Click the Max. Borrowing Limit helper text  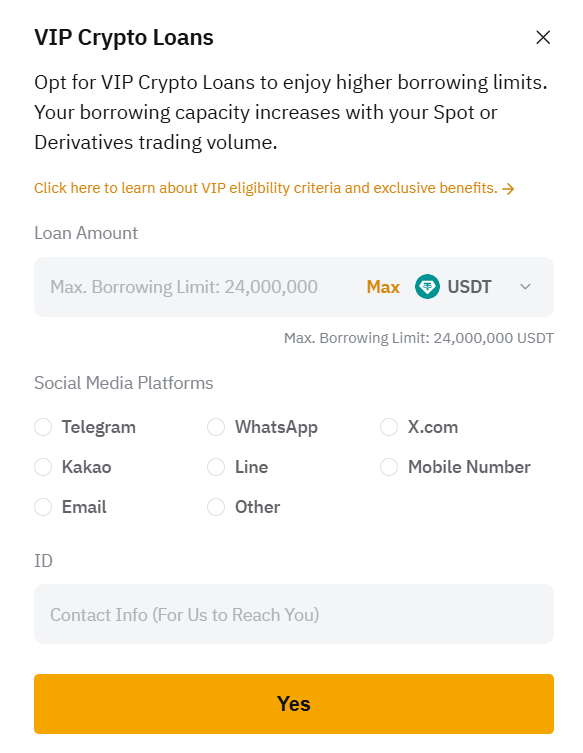(419, 338)
